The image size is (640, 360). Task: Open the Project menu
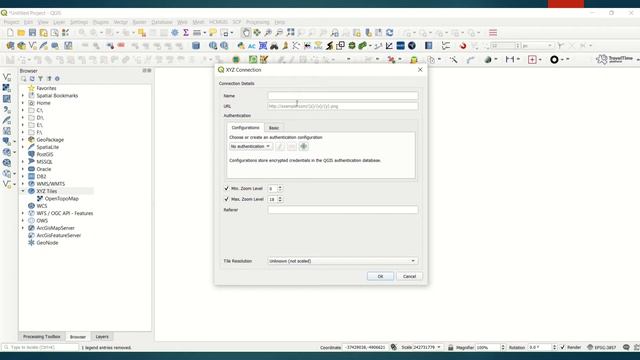point(11,22)
